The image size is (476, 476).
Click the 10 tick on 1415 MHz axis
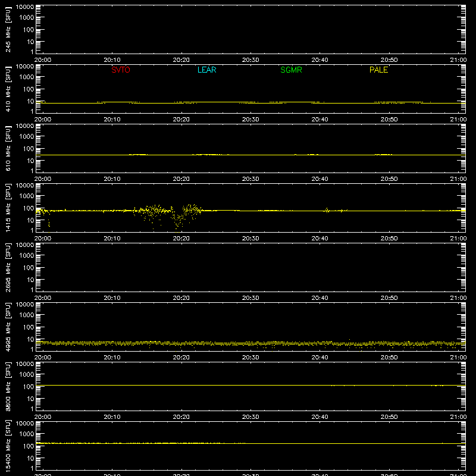tap(31, 220)
